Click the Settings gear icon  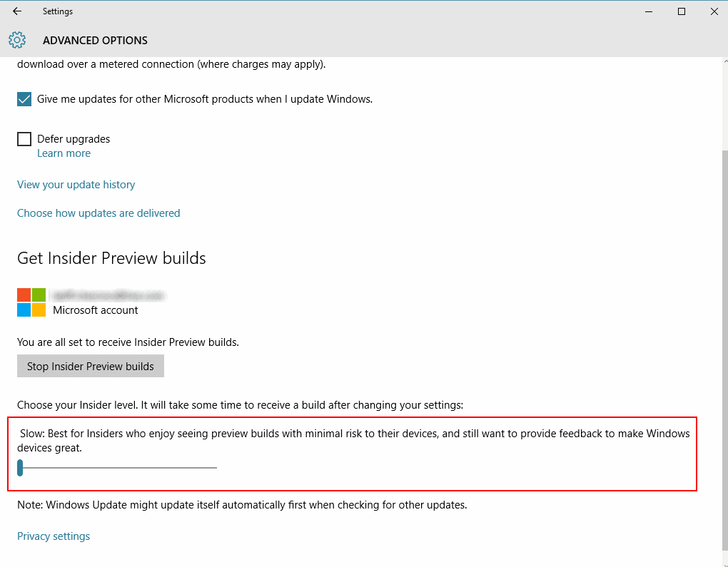17,41
